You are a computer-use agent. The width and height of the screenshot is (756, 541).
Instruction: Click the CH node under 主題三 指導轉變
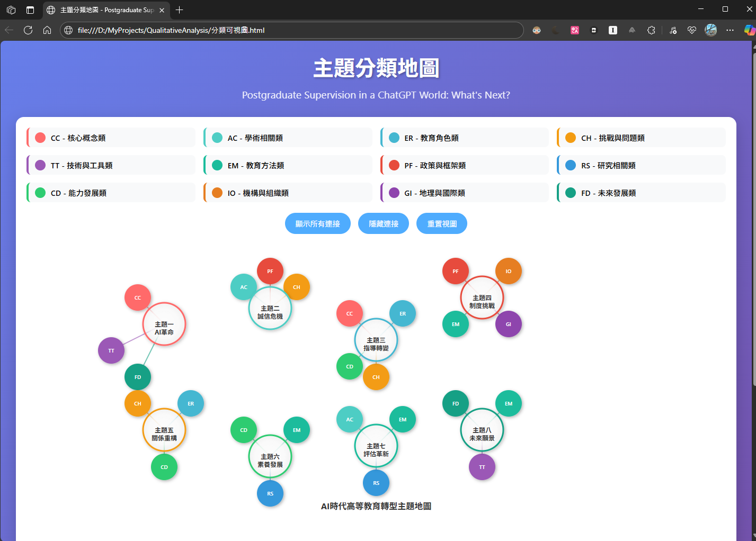tap(376, 377)
